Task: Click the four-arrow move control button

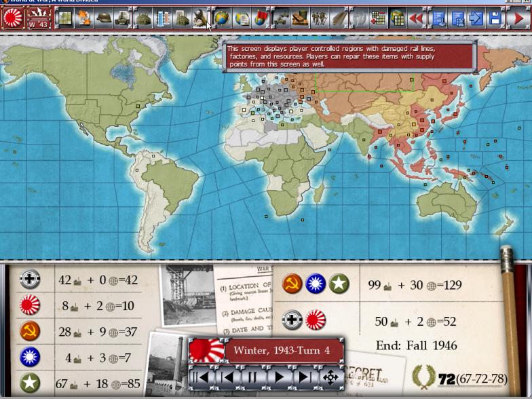Action: [x=331, y=377]
